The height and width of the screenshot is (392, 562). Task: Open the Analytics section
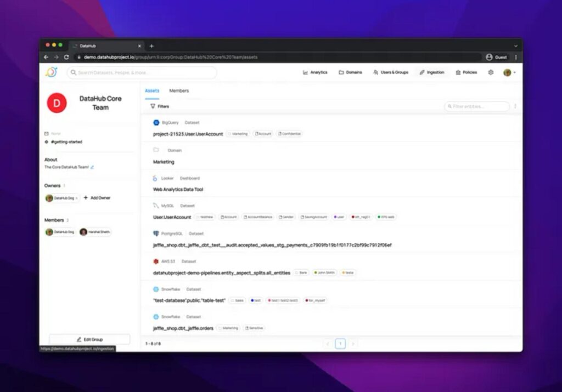tap(316, 72)
